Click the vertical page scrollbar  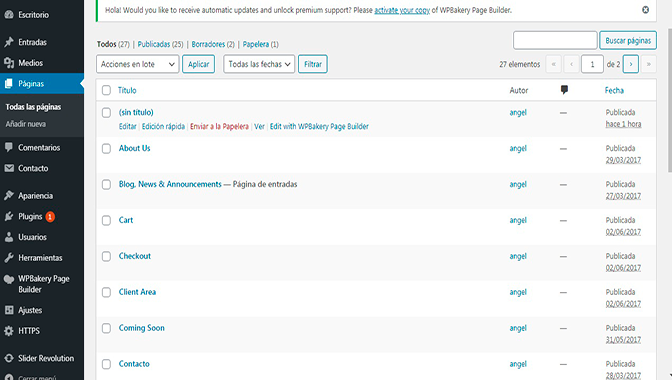[669, 99]
